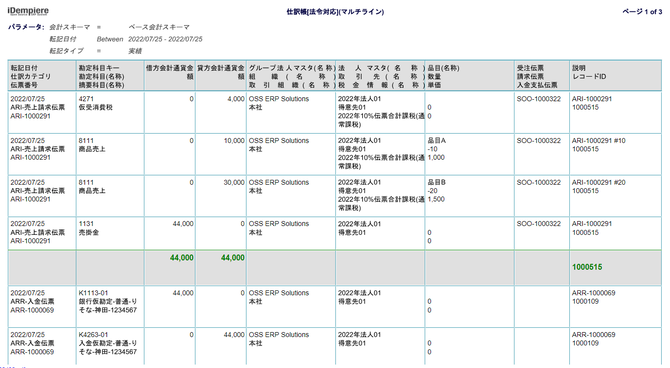The height and width of the screenshot is (368, 670).
Task: Click the account name 仮受消費税
Action: tap(96, 107)
